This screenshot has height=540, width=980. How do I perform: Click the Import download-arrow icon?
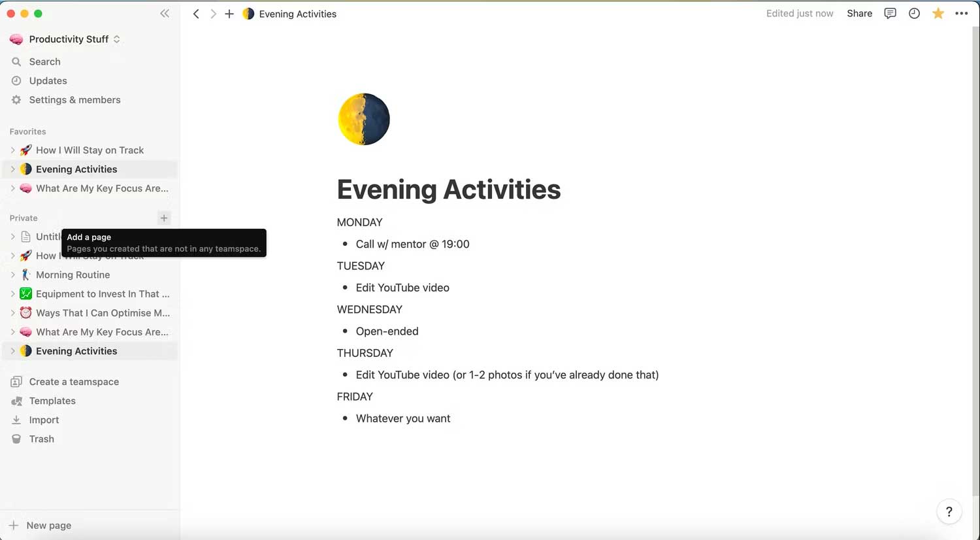point(16,420)
